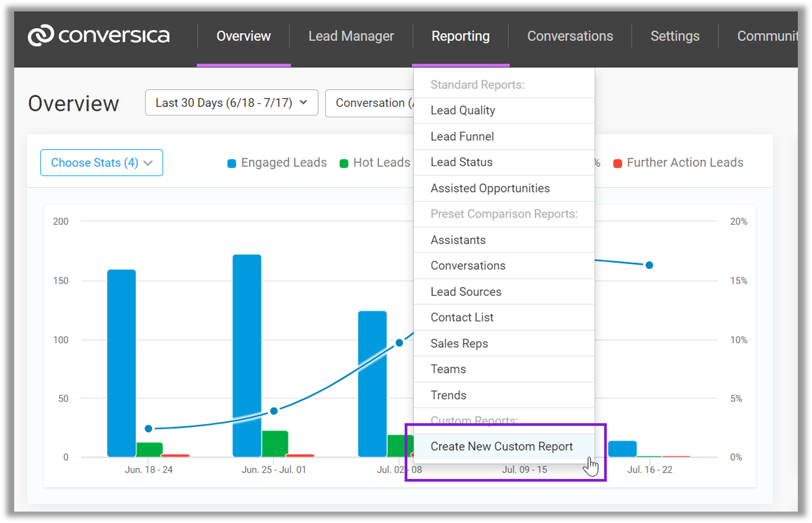Click the Jun. 25 - Jul. 01 blue bar

tap(247, 355)
